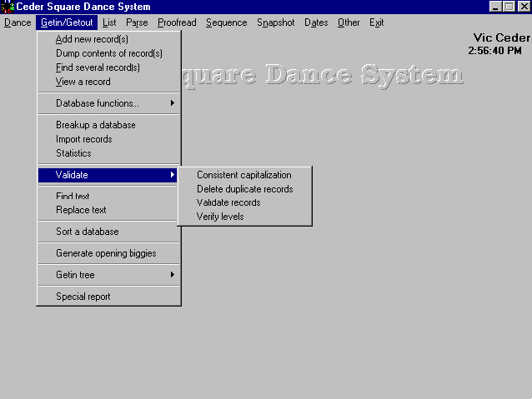Expand Database functions submenu

108,103
